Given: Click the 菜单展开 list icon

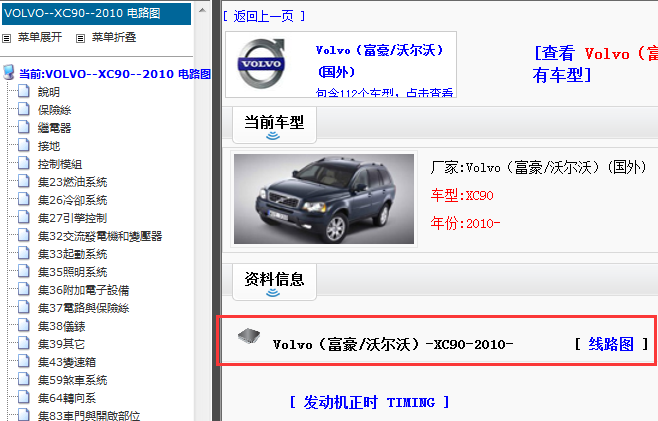Looking at the screenshot, I should (6, 39).
